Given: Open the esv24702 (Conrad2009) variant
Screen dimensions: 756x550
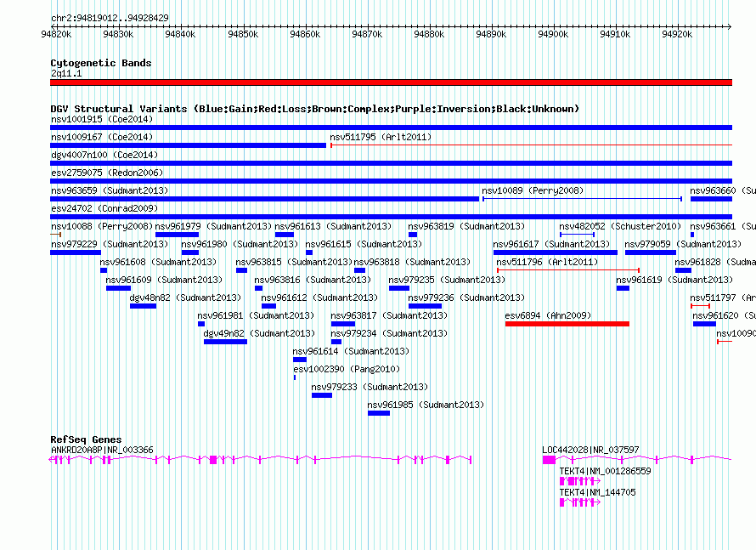Looking at the screenshot, I should pos(104,208).
